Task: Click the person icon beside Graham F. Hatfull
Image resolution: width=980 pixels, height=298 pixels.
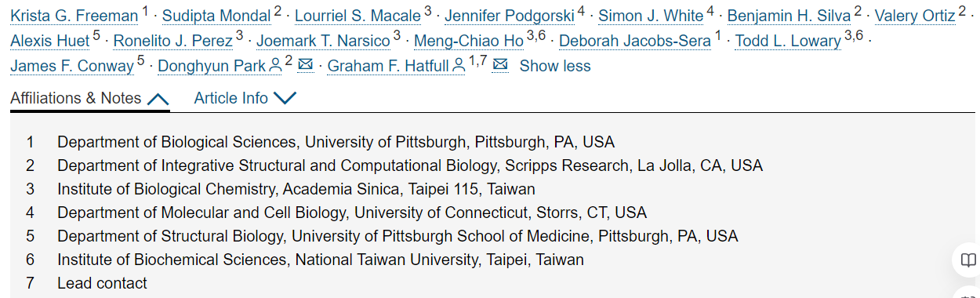Action: 460,67
